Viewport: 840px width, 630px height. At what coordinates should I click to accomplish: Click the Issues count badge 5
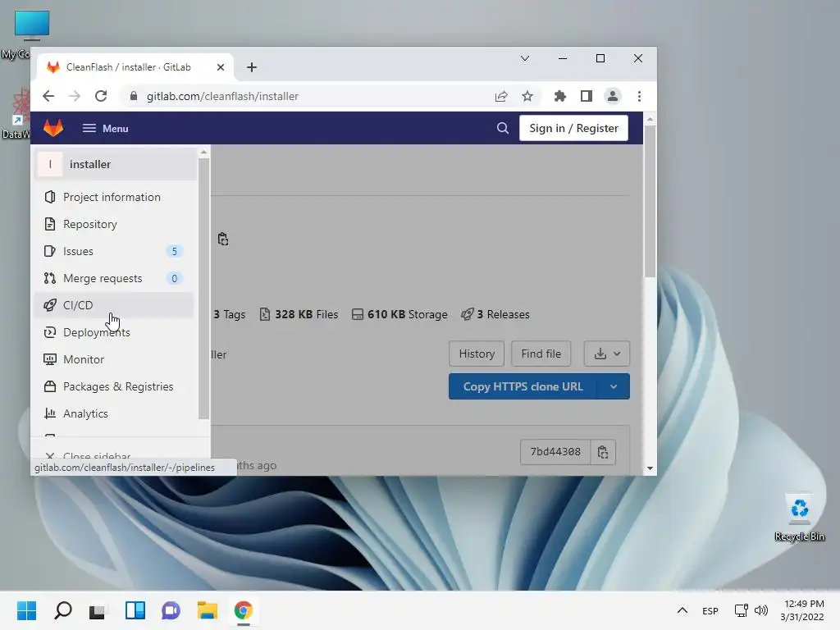tap(174, 251)
